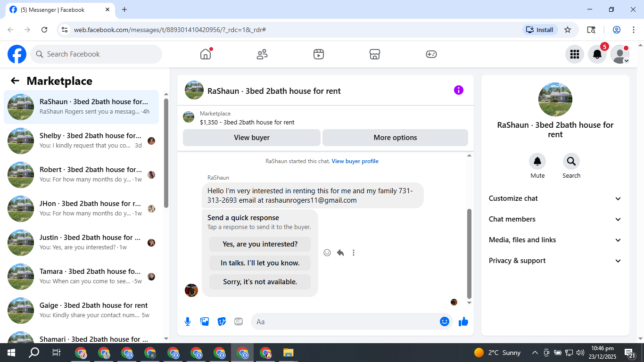Open Windows Start menu
The width and height of the screenshot is (644, 362).
click(x=11, y=353)
